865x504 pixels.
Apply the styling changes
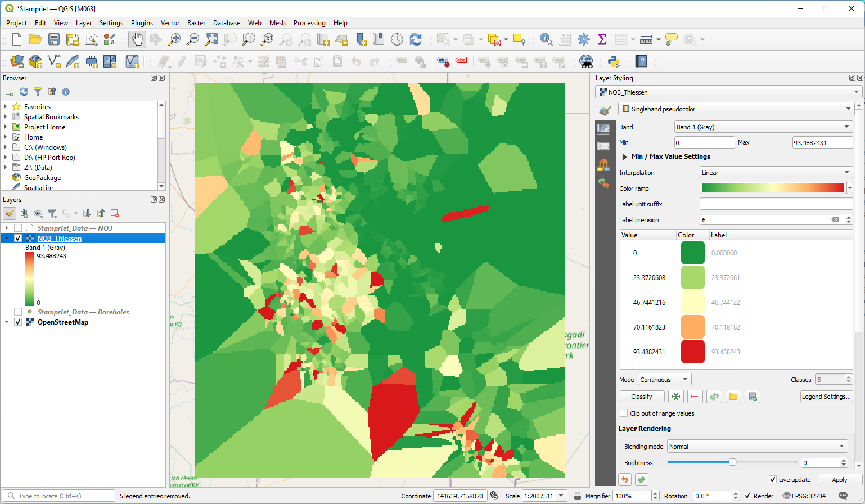tap(839, 480)
